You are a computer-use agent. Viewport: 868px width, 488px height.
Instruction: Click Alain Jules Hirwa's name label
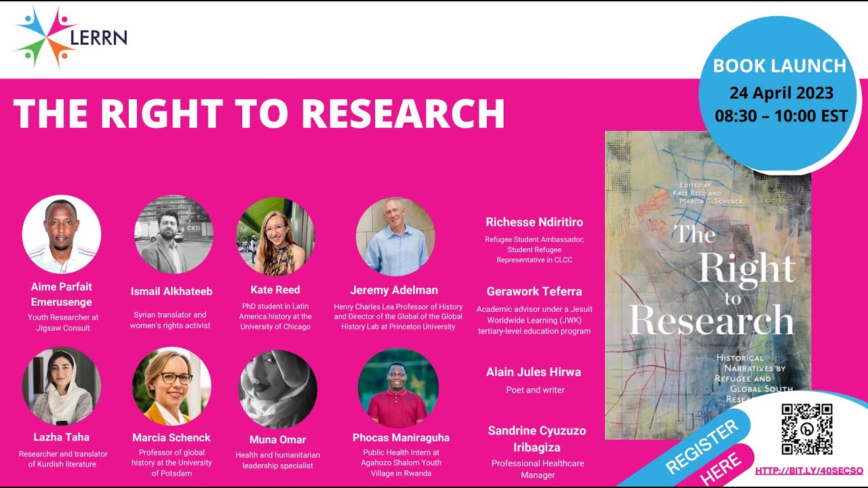pos(534,371)
